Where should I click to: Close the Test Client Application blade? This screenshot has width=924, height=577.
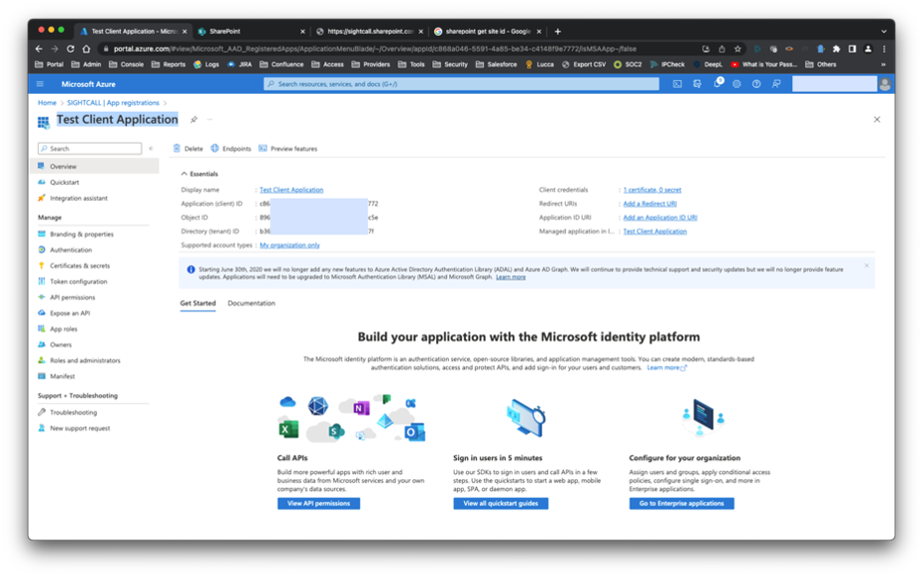[x=877, y=120]
